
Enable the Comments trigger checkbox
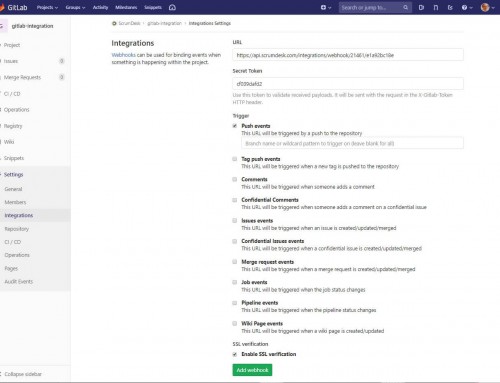[x=235, y=179]
